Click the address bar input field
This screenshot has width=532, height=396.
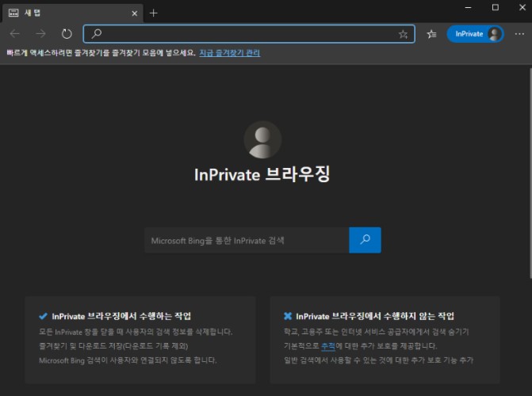click(249, 33)
